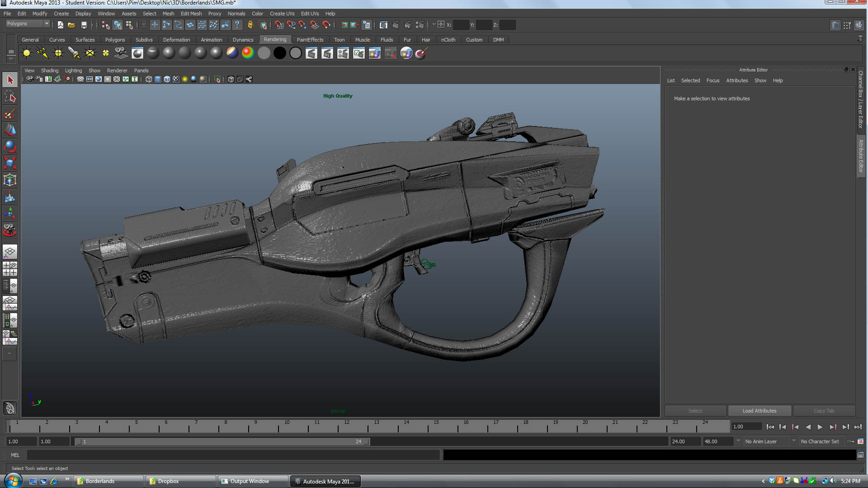The height and width of the screenshot is (488, 868).
Task: Click the Load Attributes button
Action: [x=759, y=411]
